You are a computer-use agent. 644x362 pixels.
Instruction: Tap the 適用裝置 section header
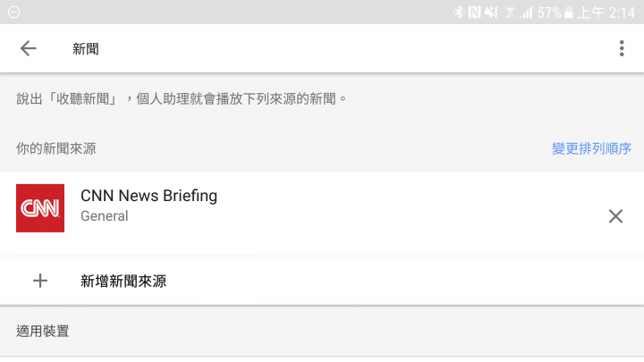tap(43, 331)
